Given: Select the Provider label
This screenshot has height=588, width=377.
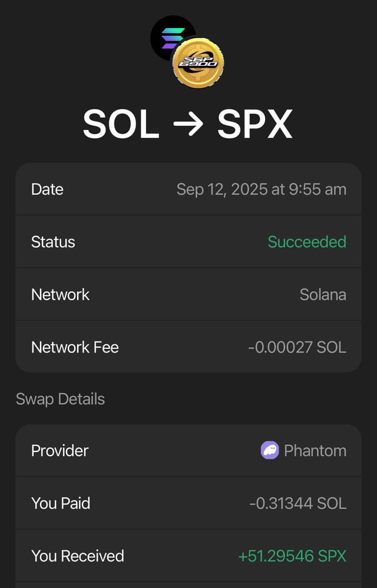Looking at the screenshot, I should (59, 451).
